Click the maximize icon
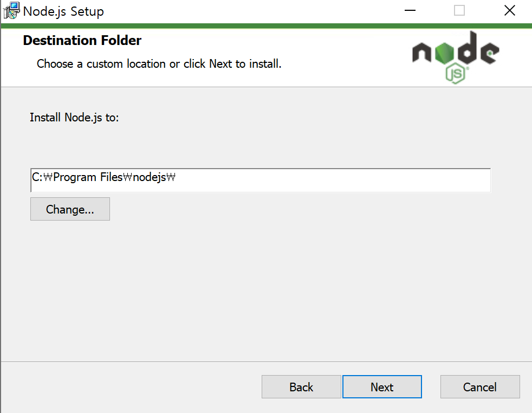 [x=459, y=10]
